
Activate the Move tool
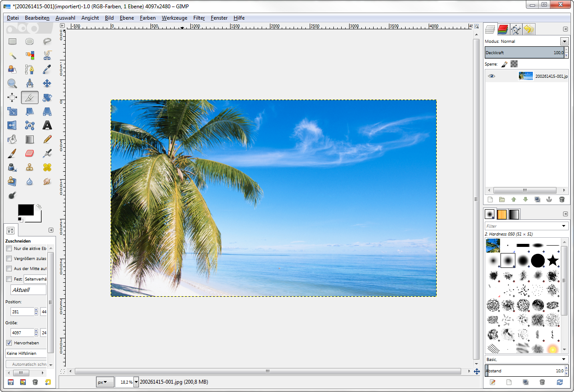(47, 83)
